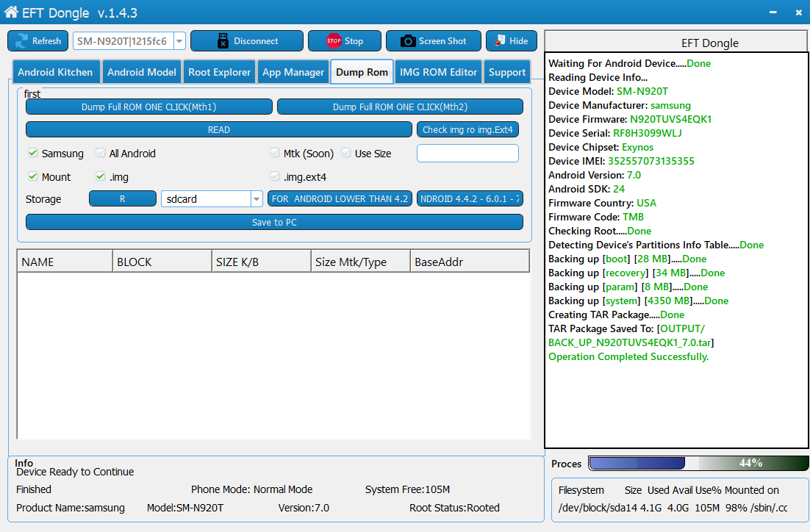Click the Stop button label
This screenshot has height=532, width=810.
[354, 41]
